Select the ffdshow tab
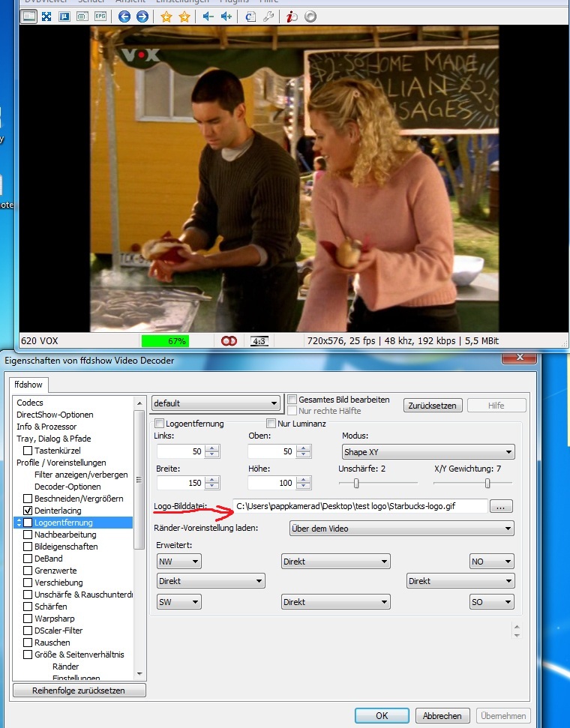570x728 pixels. coord(28,385)
